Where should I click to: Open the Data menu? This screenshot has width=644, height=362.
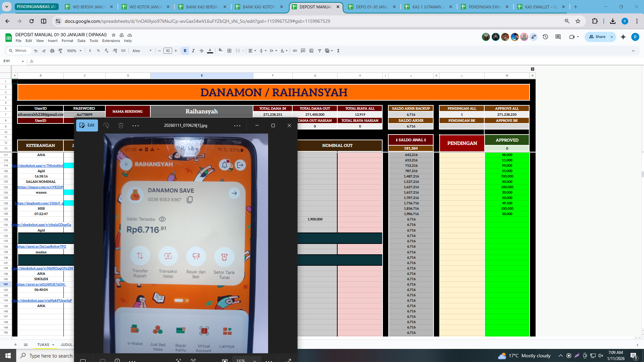pos(81,41)
